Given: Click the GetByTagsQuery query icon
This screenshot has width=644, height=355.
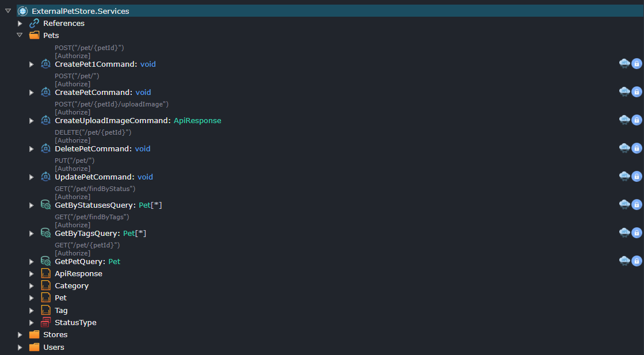Looking at the screenshot, I should pos(45,233).
